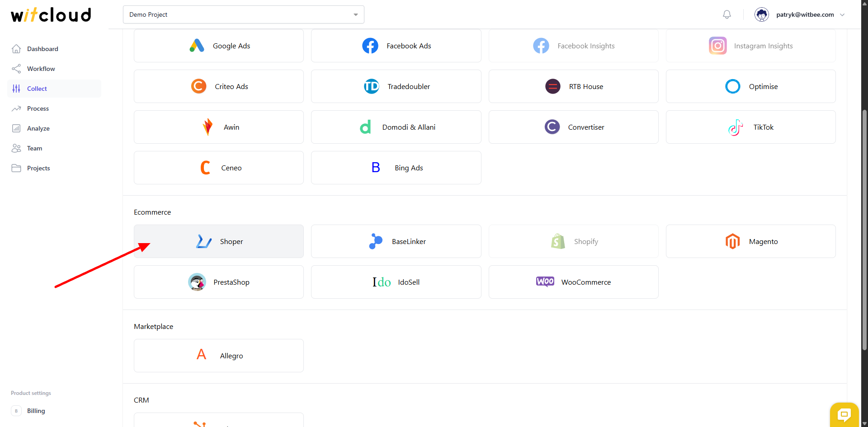The width and height of the screenshot is (868, 427).
Task: Open notifications bell
Action: [x=727, y=14]
